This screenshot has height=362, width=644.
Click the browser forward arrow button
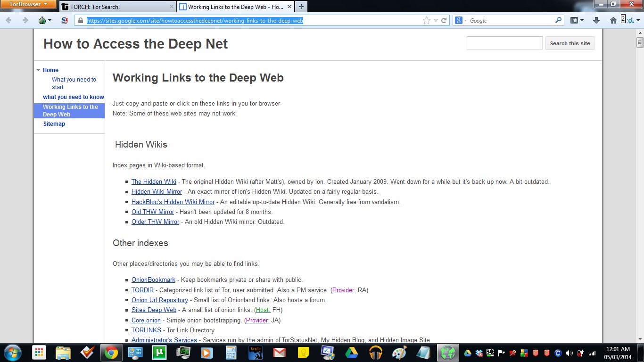(25, 20)
